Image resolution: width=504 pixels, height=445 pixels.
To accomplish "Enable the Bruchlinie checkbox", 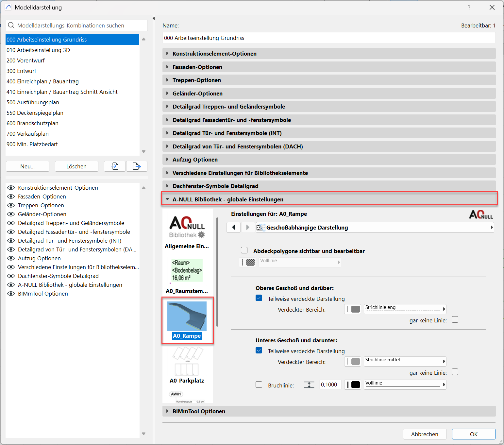I will [259, 385].
